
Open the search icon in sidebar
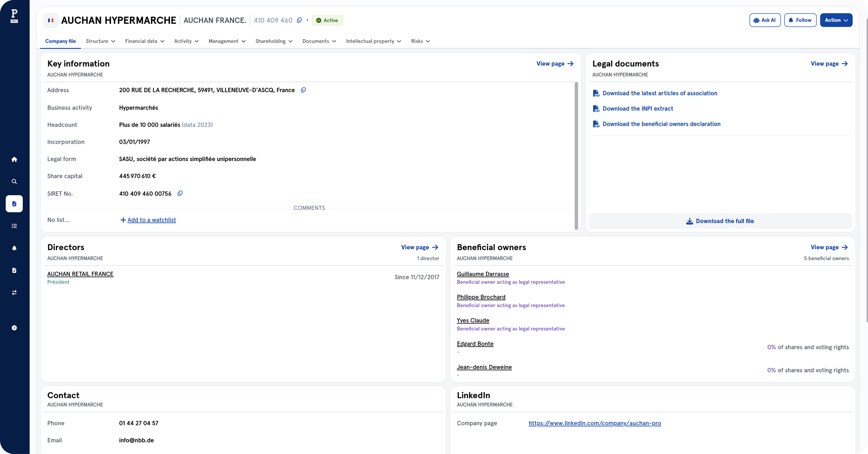pos(14,181)
